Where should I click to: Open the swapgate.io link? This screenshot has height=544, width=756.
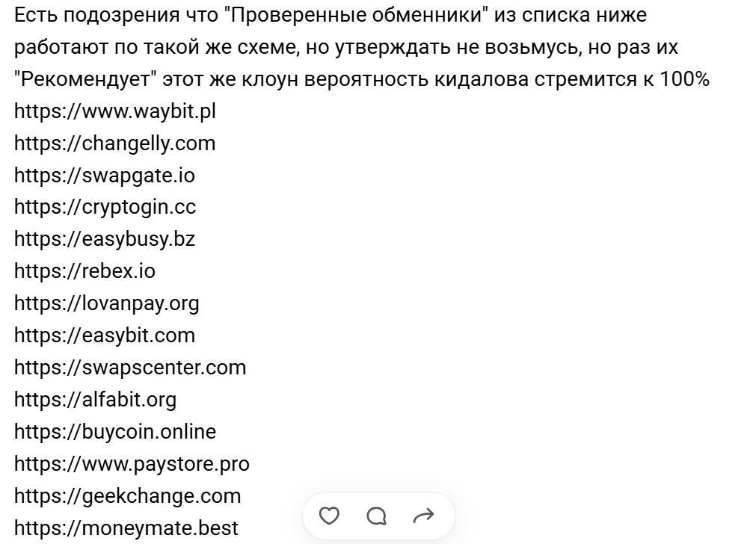coord(105,176)
